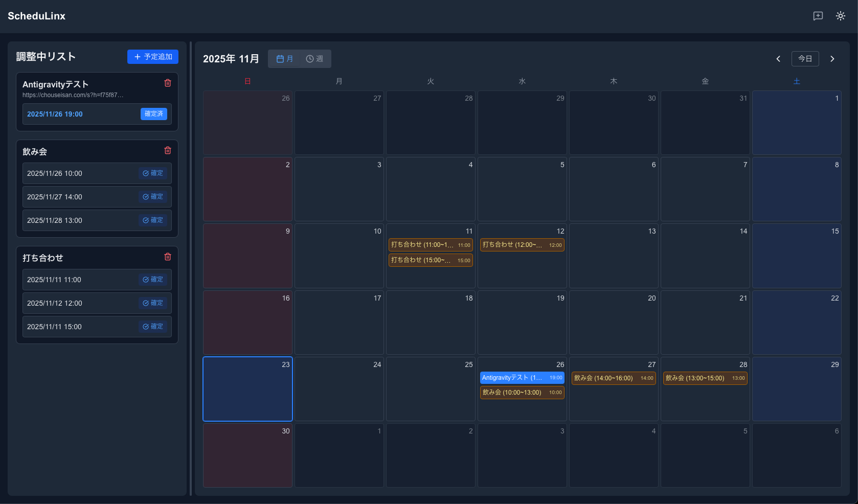Delete the 打ち合わせ schedule card

point(168,257)
